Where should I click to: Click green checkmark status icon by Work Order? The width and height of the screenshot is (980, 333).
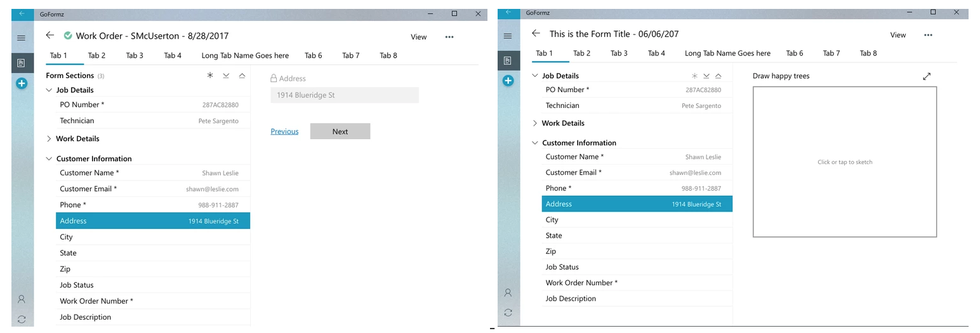pos(68,36)
